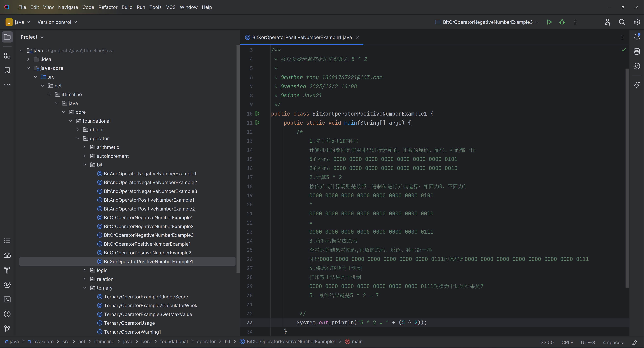Image resolution: width=644 pixels, height=348 pixels.
Task: Expand the logic package
Action: coord(85,270)
